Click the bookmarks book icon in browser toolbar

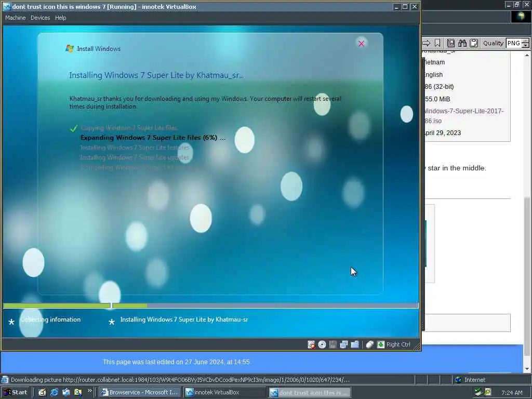tap(451, 43)
